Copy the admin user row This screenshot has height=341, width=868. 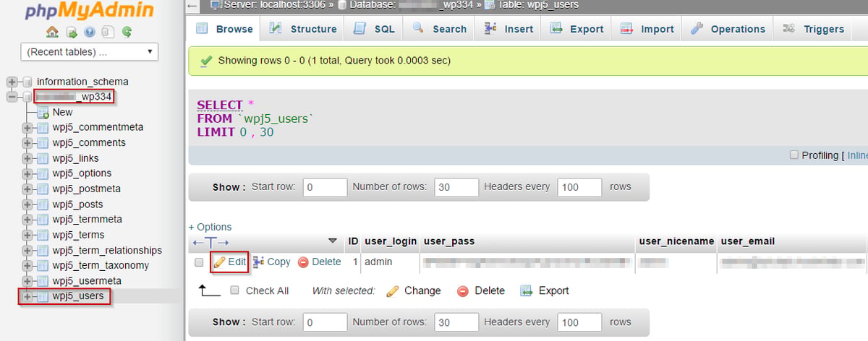271,262
